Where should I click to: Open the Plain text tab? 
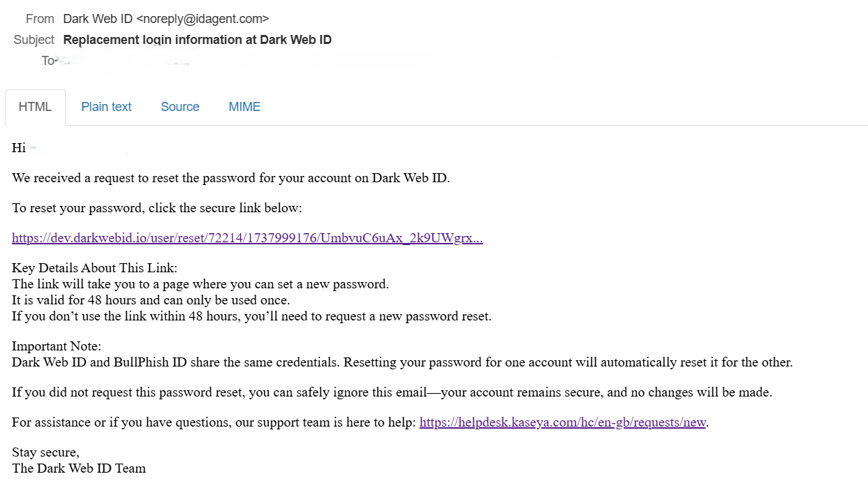[x=106, y=107]
